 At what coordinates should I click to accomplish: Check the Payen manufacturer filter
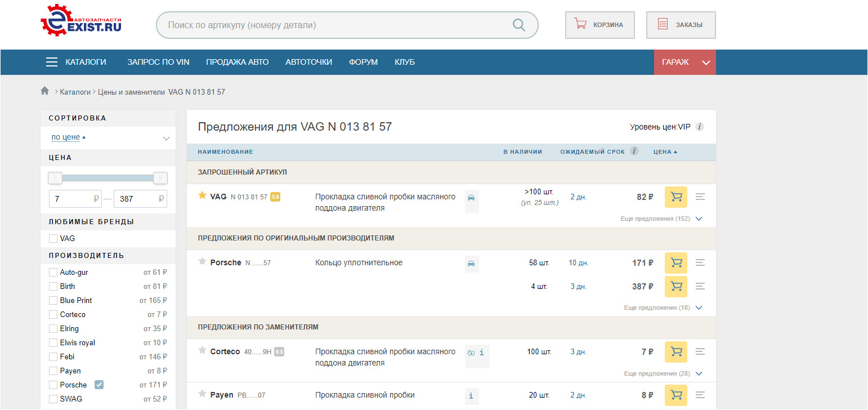point(53,371)
